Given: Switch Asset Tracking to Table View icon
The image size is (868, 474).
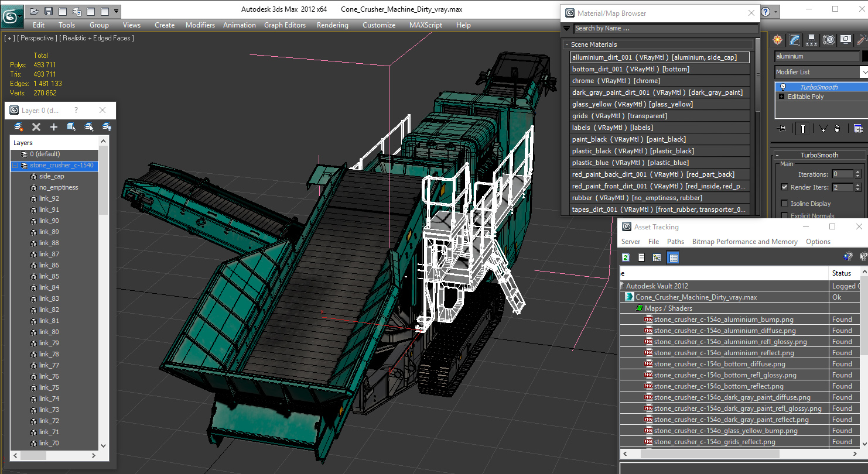Looking at the screenshot, I should [673, 257].
